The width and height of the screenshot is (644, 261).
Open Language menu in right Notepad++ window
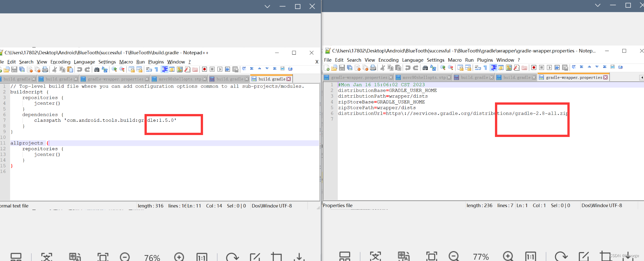click(413, 60)
